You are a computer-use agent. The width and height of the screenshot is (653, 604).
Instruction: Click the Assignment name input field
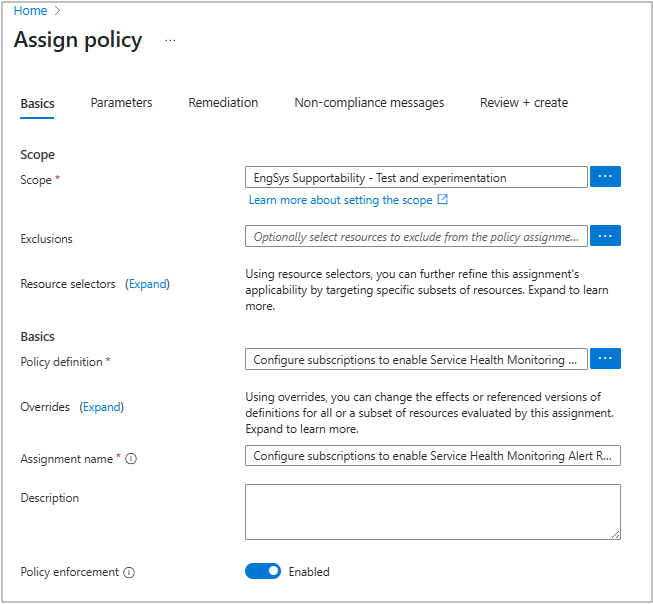[x=432, y=456]
